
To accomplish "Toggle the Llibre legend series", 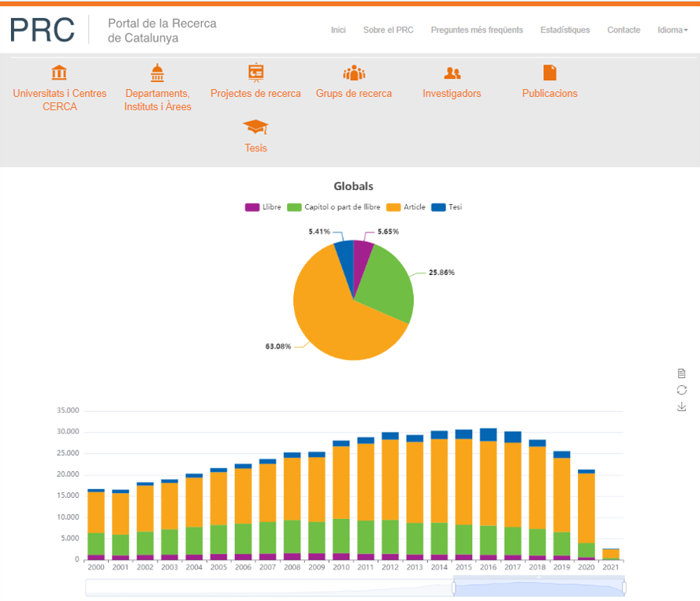I will [x=262, y=207].
